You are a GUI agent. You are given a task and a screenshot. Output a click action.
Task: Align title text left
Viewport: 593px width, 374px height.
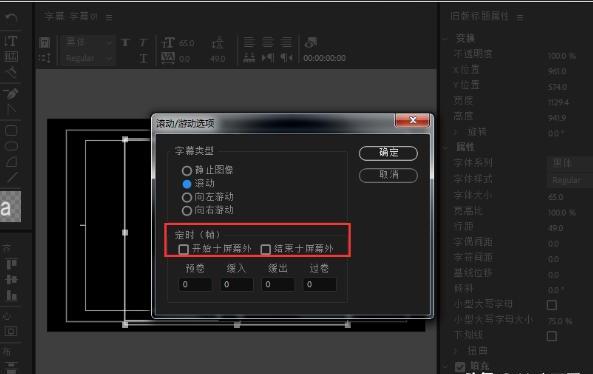point(248,42)
